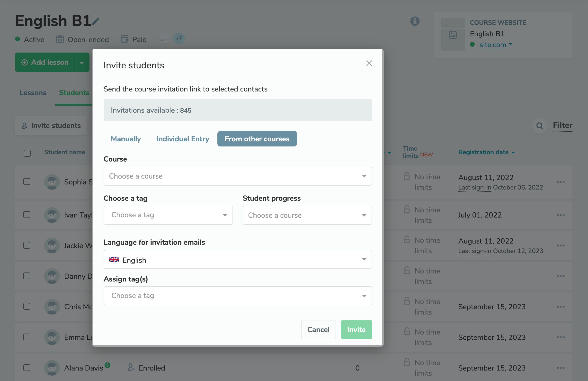Expand the Add lesson arrow dropdown
The width and height of the screenshot is (588, 381).
point(82,63)
